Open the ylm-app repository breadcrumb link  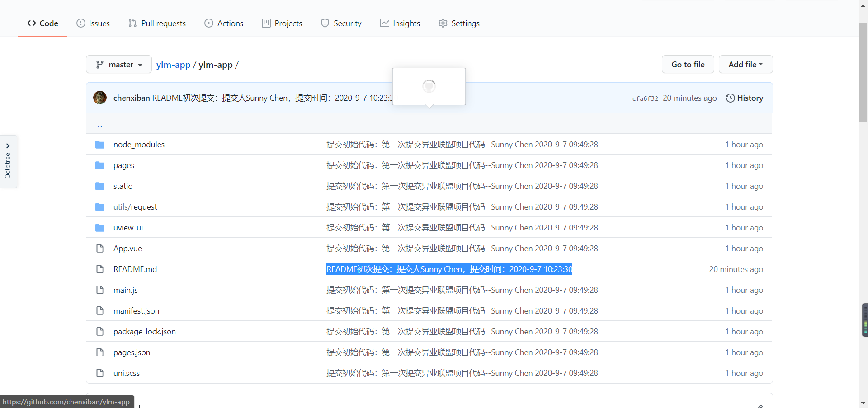173,65
